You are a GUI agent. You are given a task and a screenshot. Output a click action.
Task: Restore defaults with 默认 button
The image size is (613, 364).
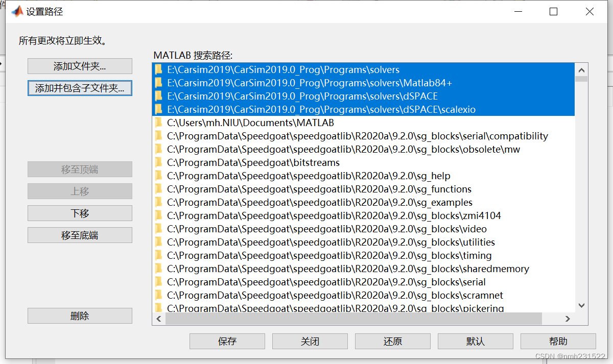476,342
